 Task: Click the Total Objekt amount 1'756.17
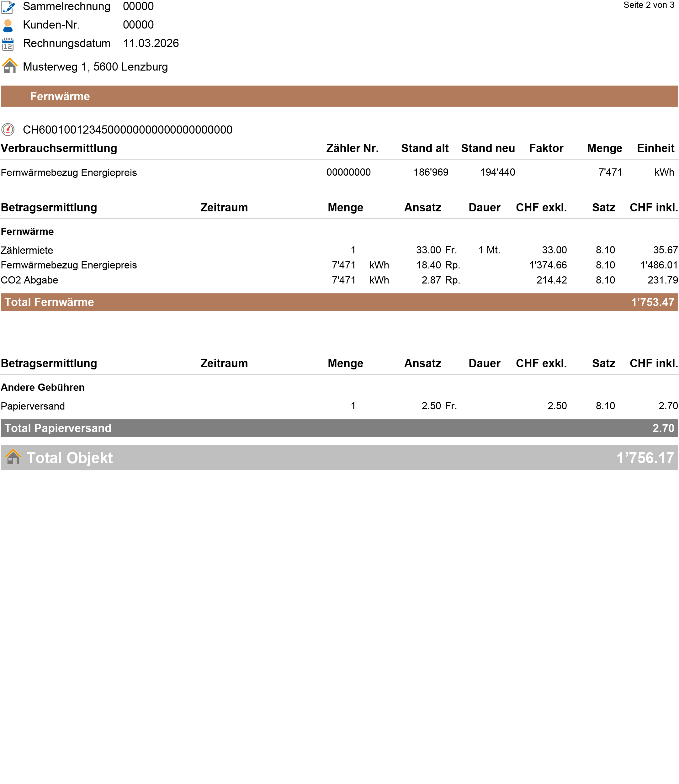point(645,458)
